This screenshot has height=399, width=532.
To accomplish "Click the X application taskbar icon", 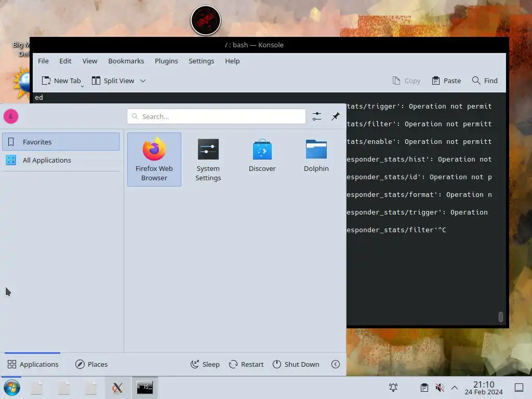I will [117, 388].
